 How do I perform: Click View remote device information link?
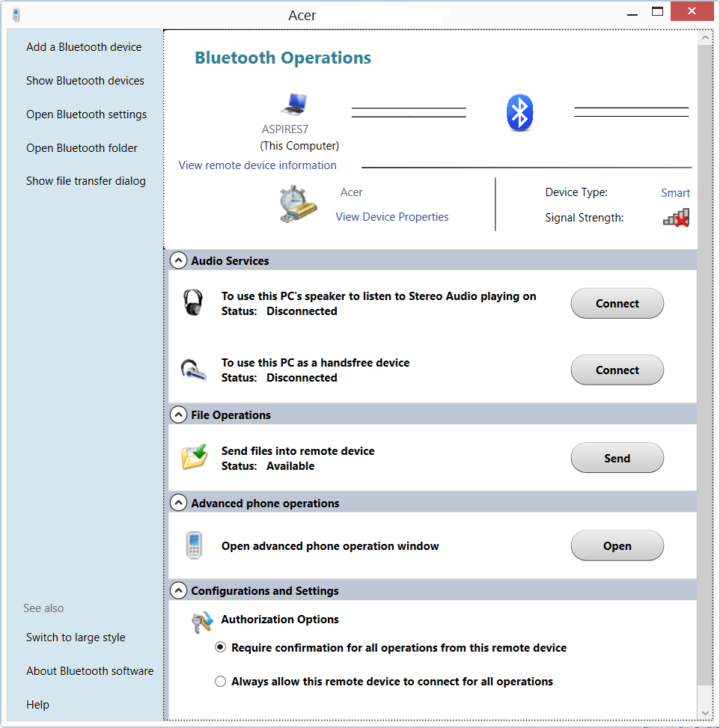pyautogui.click(x=257, y=165)
